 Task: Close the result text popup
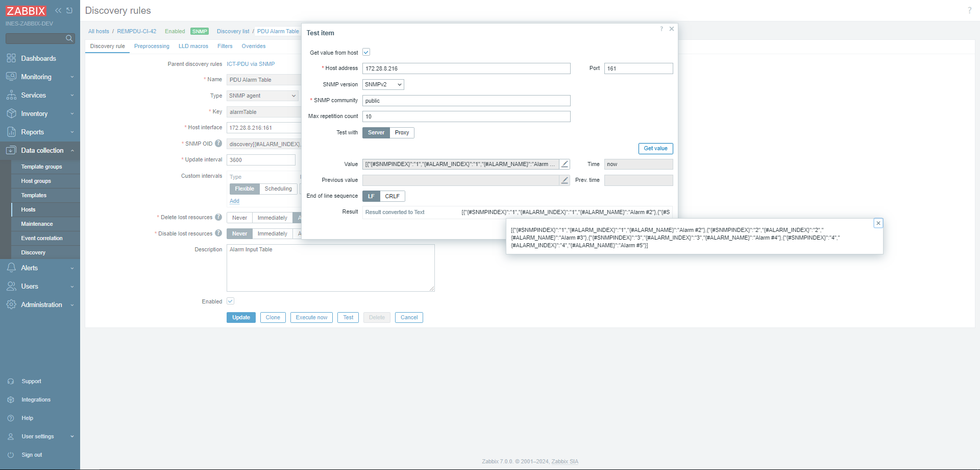click(x=878, y=223)
